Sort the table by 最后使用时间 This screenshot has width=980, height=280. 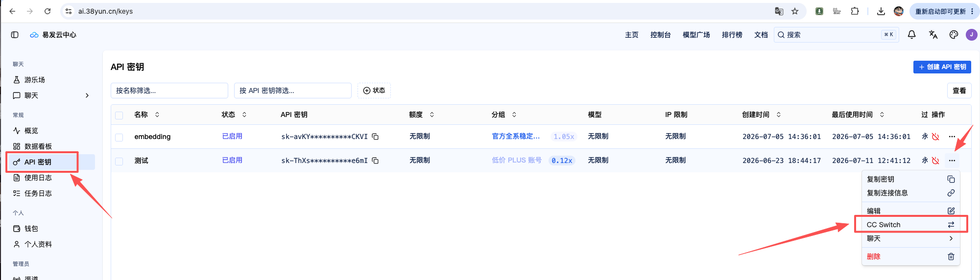pos(858,115)
